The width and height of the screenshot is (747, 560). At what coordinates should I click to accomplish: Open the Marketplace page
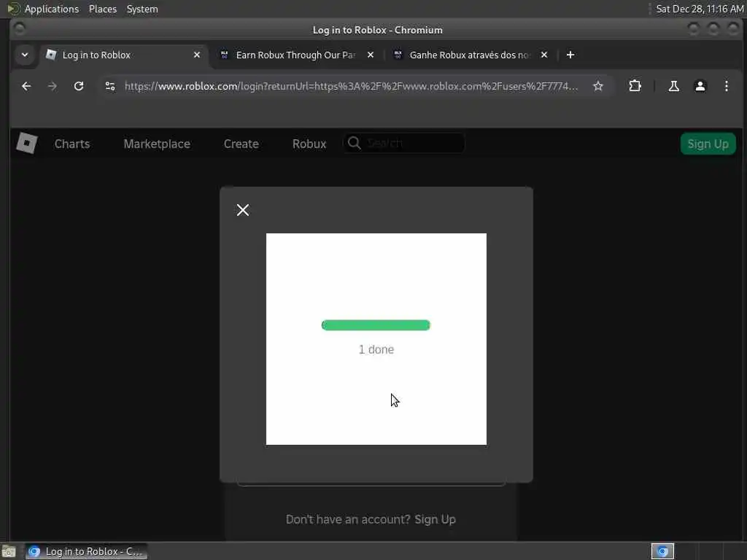[x=157, y=144]
